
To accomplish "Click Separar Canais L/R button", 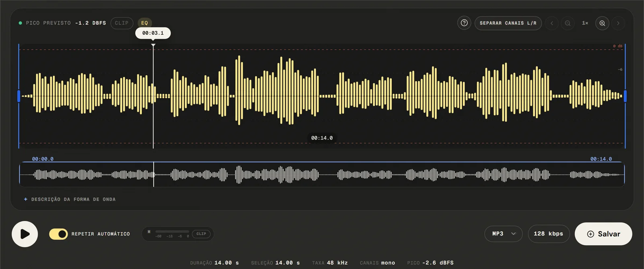I will tap(508, 23).
